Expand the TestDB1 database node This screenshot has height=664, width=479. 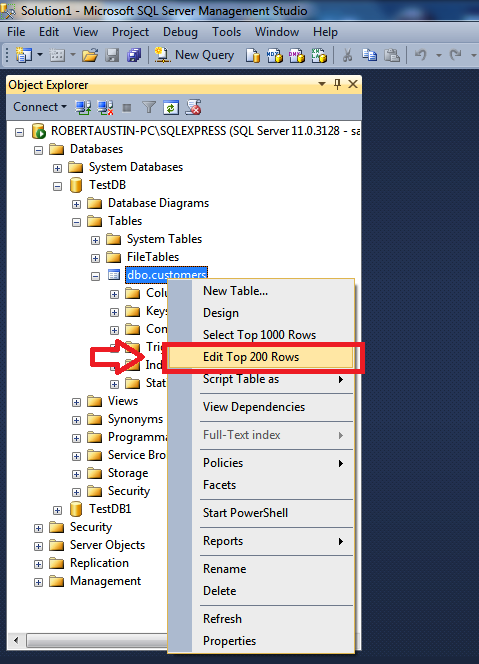tap(57, 510)
